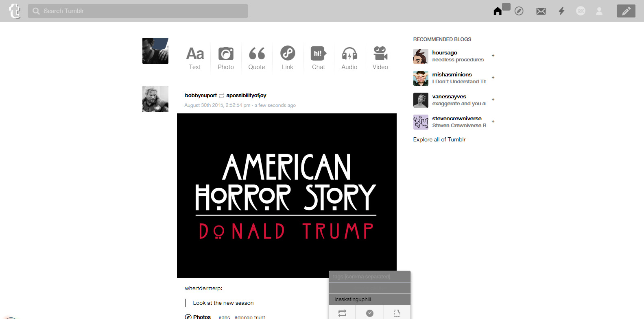The width and height of the screenshot is (644, 319).
Task: Open the activity lightning bolt icon
Action: pos(561,11)
